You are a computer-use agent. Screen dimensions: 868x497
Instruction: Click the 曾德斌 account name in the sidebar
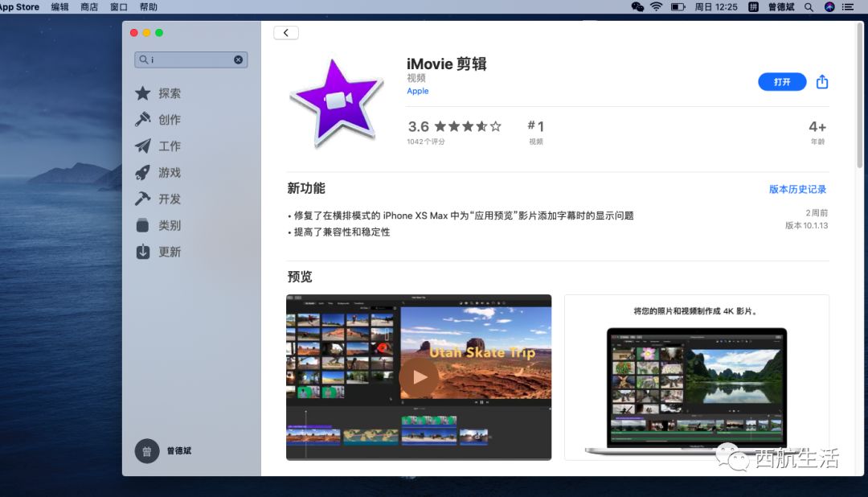(x=179, y=451)
